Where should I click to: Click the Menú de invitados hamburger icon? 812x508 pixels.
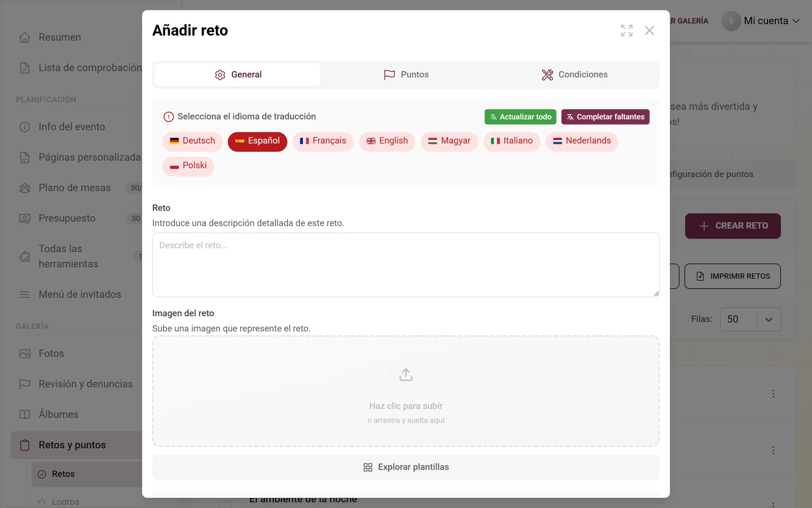click(25, 295)
